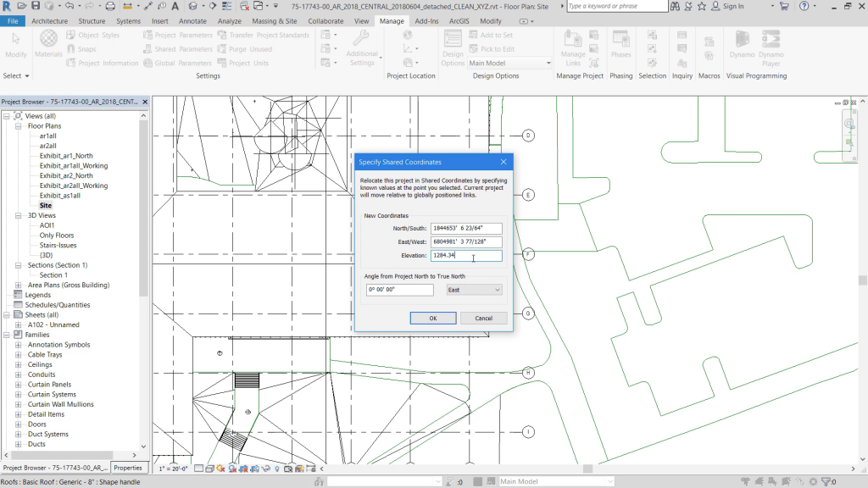Image resolution: width=868 pixels, height=488 pixels.
Task: Click the Phases ribbon icon
Action: (620, 44)
